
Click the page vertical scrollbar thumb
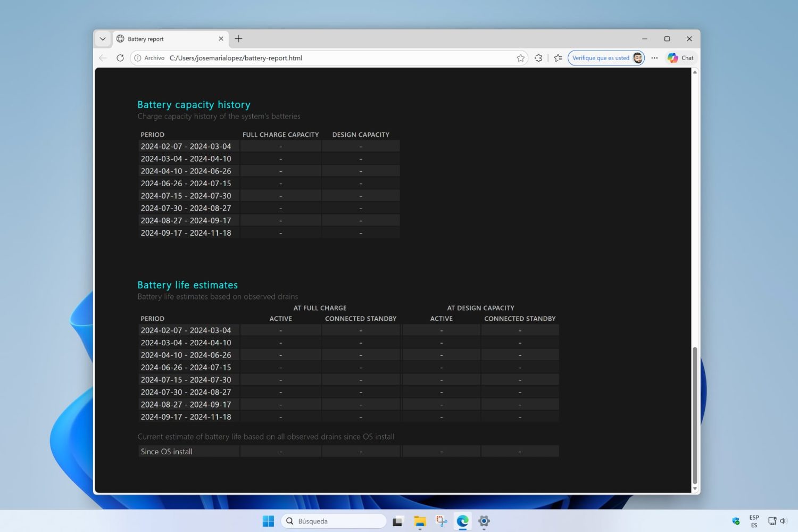pos(694,415)
